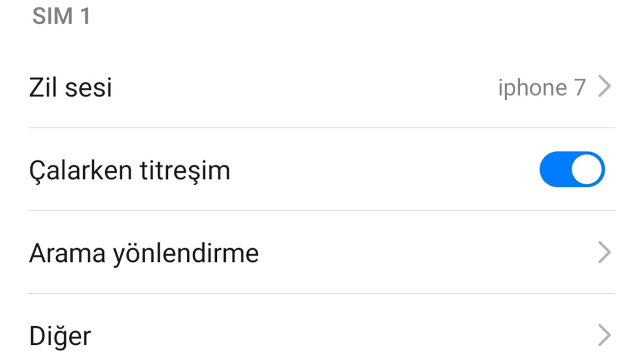This screenshot has height=362, width=644.
Task: Expand the Arama yönlendirme row
Action: [x=322, y=253]
